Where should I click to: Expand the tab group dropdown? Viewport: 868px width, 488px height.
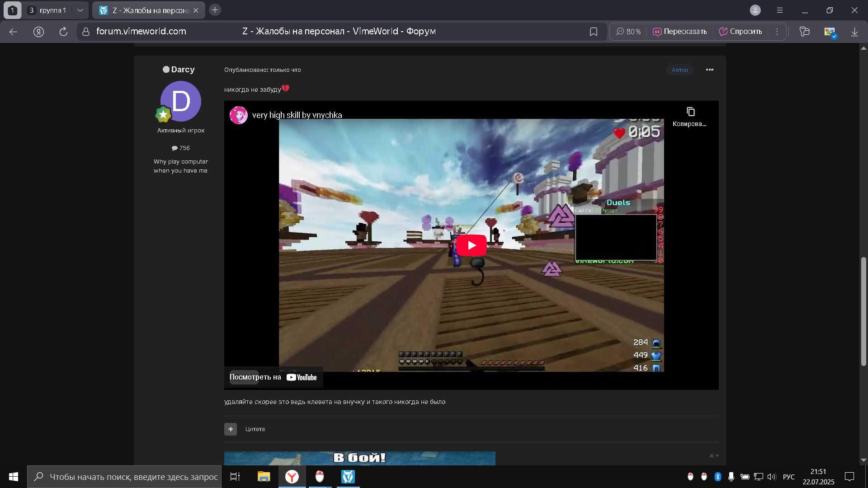point(80,10)
